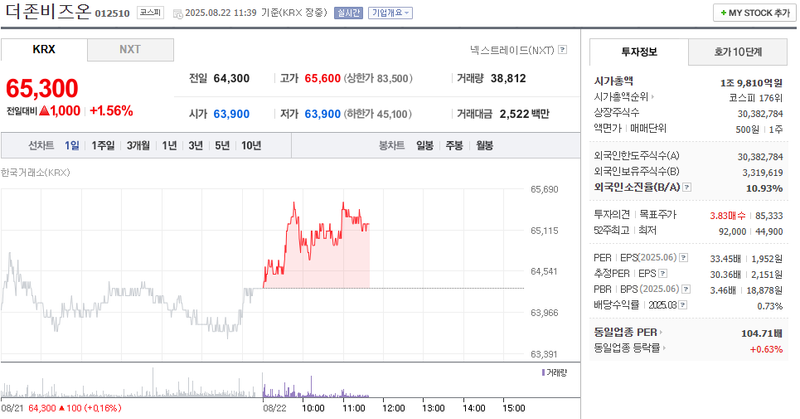Viewport: 800px width, 419px height.
Task: Click the purple volume bar chart area
Action: (x=315, y=387)
